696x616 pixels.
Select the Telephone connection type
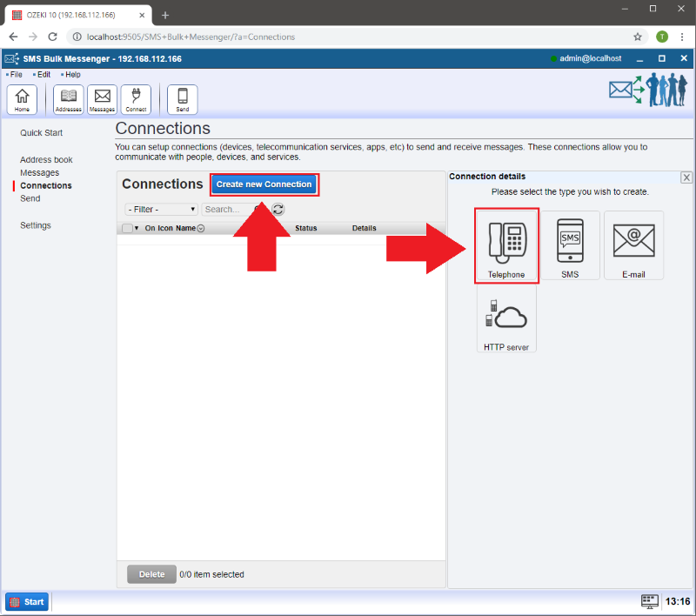pos(506,245)
